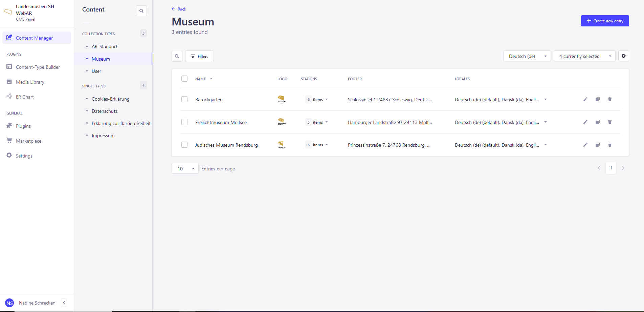Edit the Jüdisches Museum Rendsburg entry
644x312 pixels.
(585, 145)
